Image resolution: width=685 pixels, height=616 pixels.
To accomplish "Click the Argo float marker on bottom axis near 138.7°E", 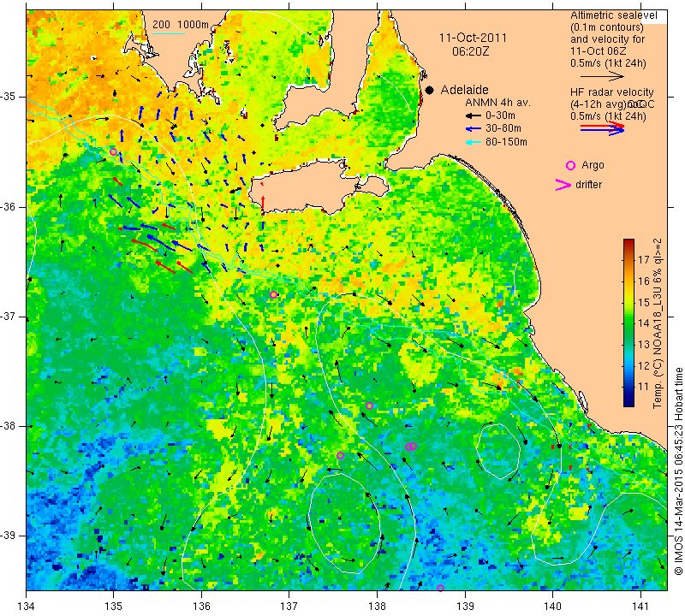I will pyautogui.click(x=440, y=588).
